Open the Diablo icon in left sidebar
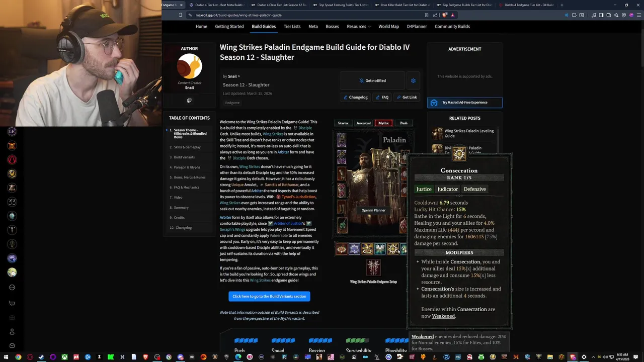Image resolution: width=644 pixels, height=362 pixels. pos(13,145)
